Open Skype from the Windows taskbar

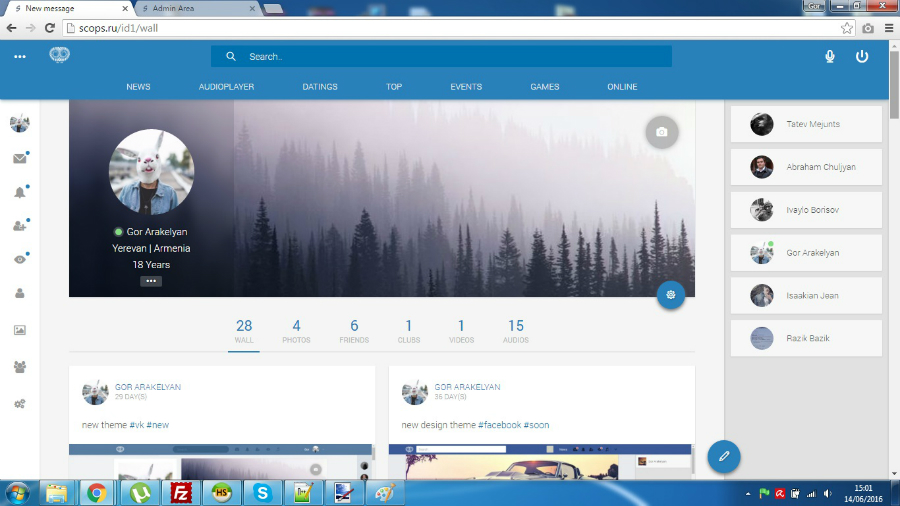(262, 492)
